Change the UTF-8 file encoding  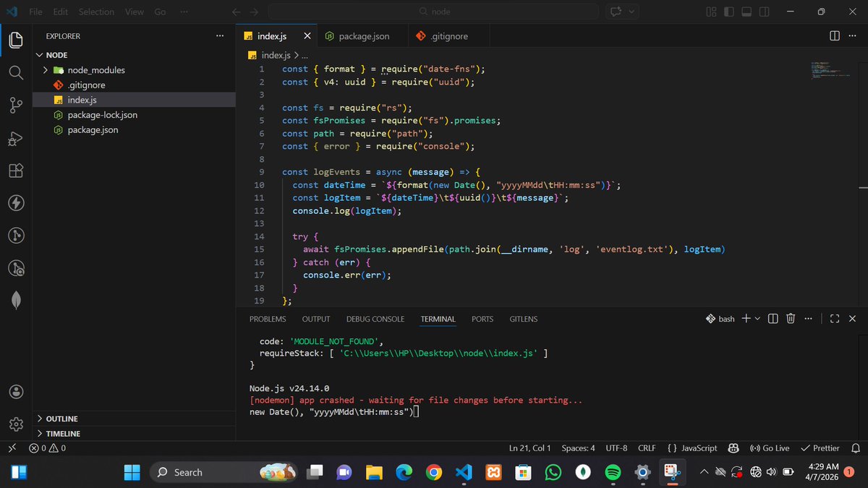tap(616, 448)
